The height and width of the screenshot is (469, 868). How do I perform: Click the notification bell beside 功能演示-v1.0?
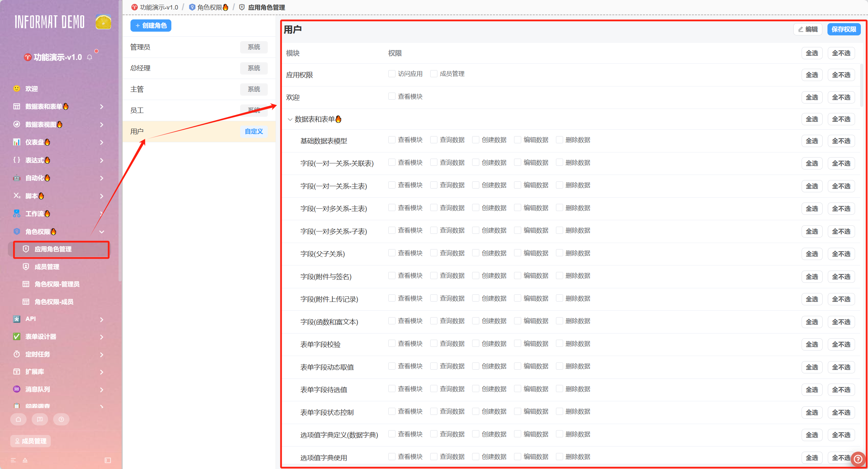tap(90, 57)
